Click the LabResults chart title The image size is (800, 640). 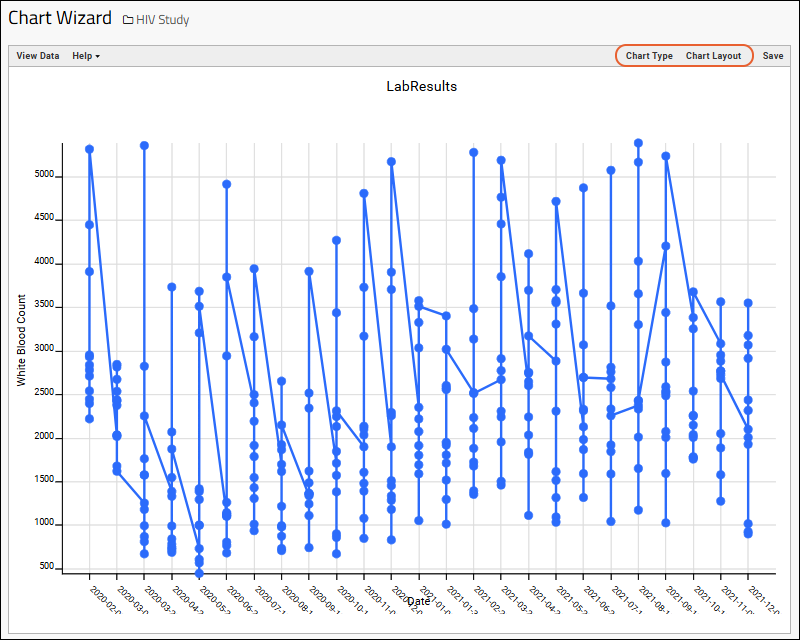(x=422, y=86)
